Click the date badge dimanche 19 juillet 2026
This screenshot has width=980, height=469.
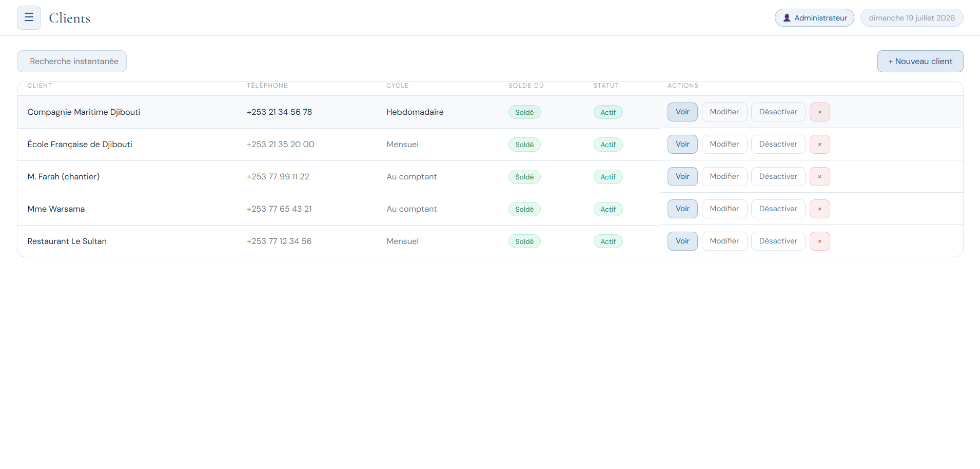pyautogui.click(x=912, y=17)
